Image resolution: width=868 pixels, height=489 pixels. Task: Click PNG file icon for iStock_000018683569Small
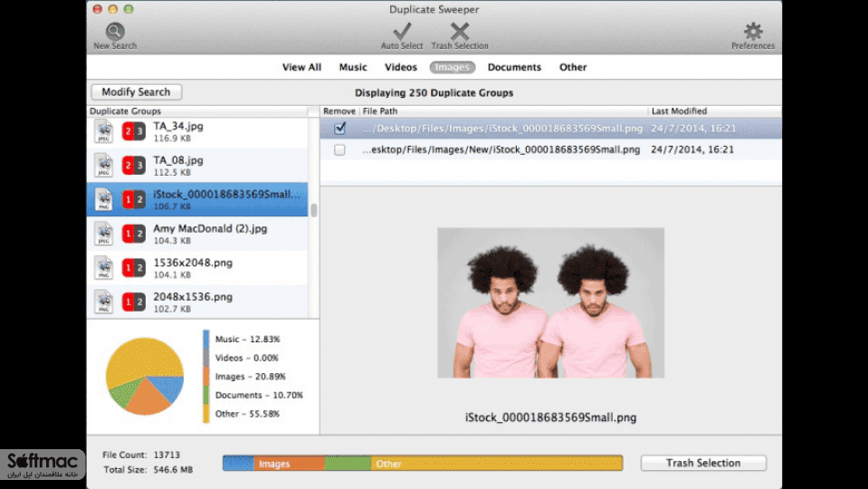[103, 199]
